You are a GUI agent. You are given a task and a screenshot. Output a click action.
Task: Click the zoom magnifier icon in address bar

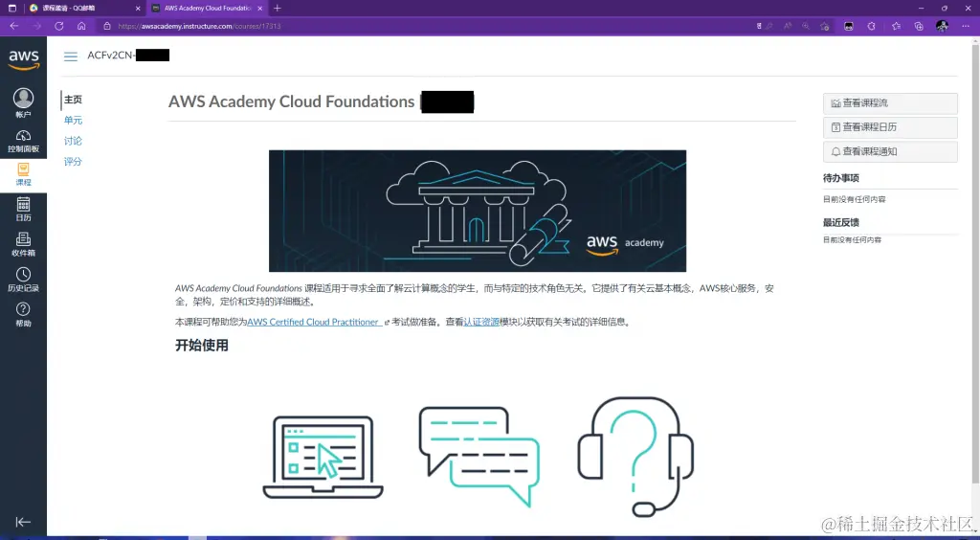806,26
